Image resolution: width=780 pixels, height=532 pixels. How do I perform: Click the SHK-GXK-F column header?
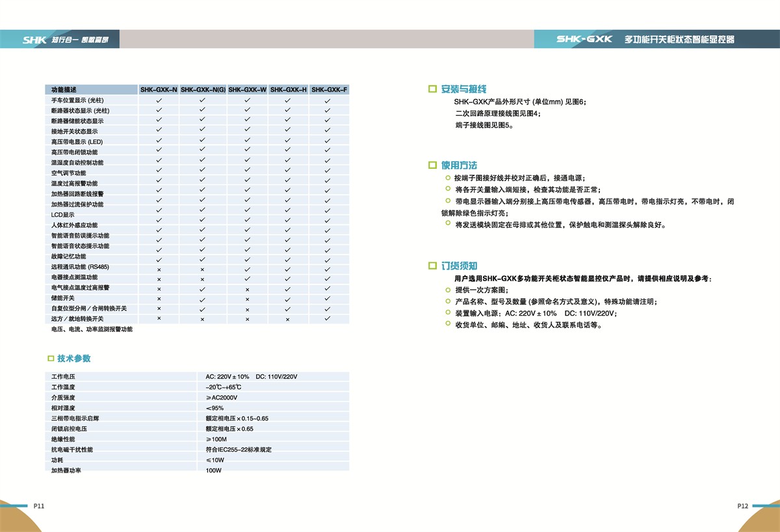pos(329,89)
